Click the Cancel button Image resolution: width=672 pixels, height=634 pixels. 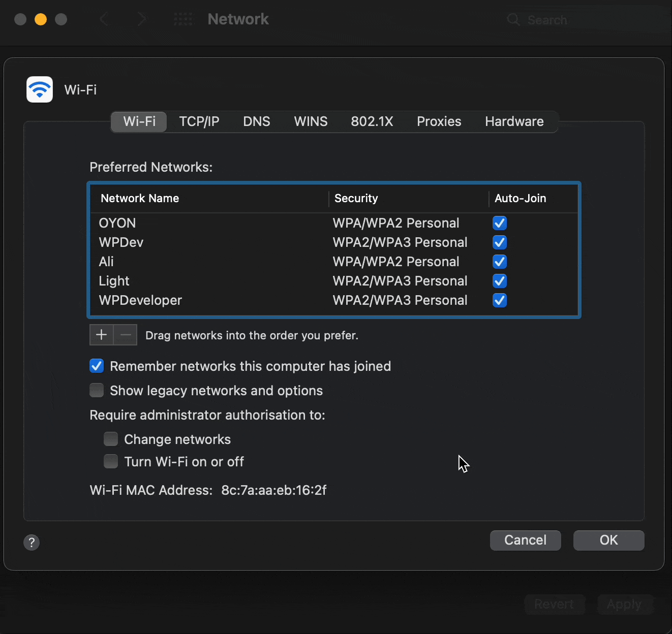pyautogui.click(x=525, y=540)
